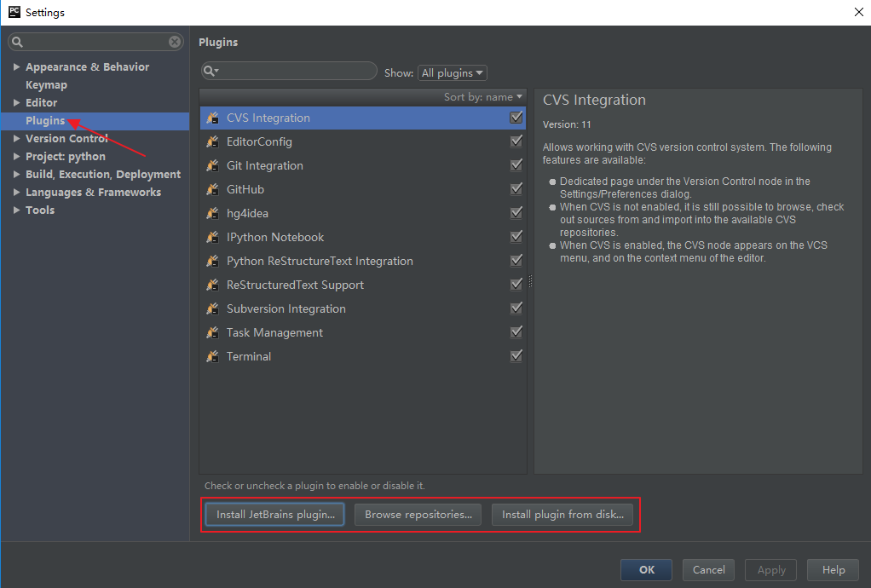Viewport: 871px width, 588px height.
Task: Click the EditorConfig plugin icon
Action: click(213, 141)
